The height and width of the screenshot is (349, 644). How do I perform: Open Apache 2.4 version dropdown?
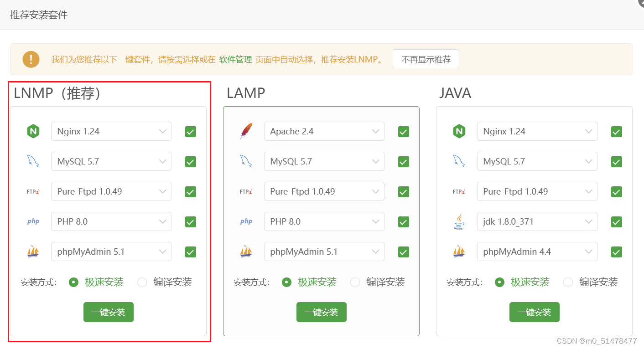[x=324, y=131]
